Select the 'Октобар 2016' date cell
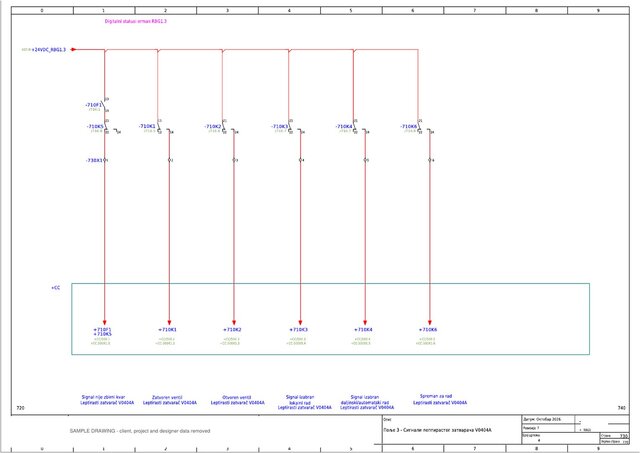Image resolution: width=640 pixels, height=453 pixels. coord(549,420)
